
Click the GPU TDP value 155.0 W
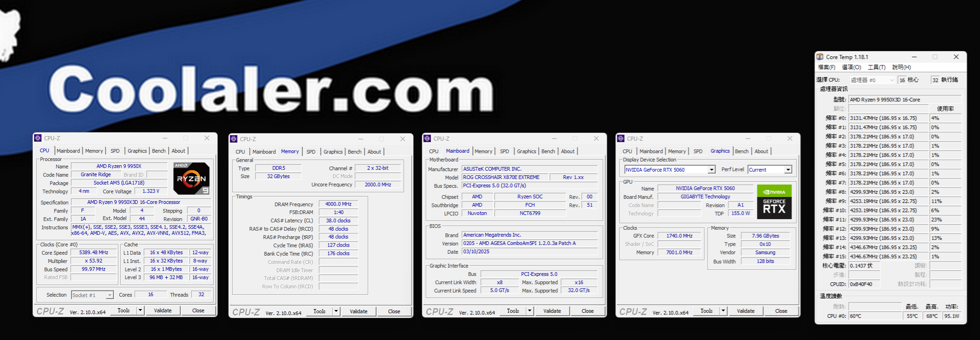[740, 213]
